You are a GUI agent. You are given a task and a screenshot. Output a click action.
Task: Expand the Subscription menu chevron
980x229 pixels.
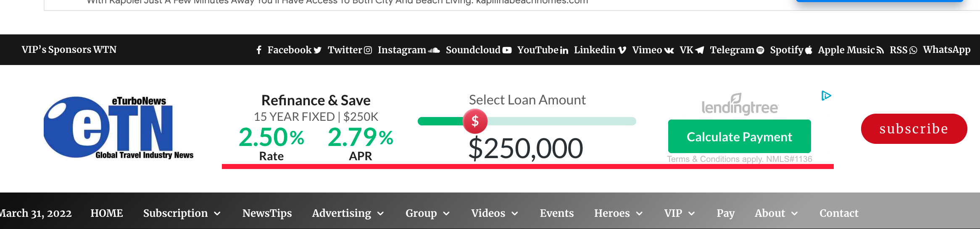(217, 213)
